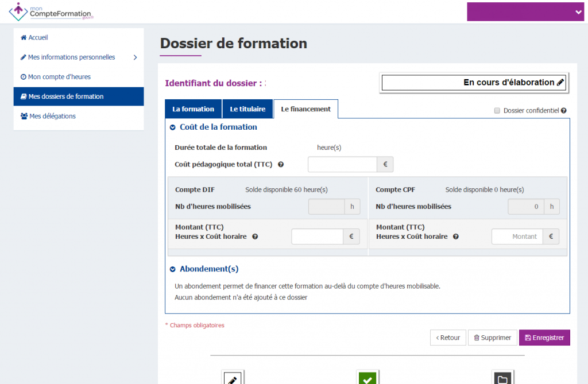This screenshot has width=588, height=384.
Task: Click the Compte DIF heures mobilisées field
Action: click(x=326, y=207)
